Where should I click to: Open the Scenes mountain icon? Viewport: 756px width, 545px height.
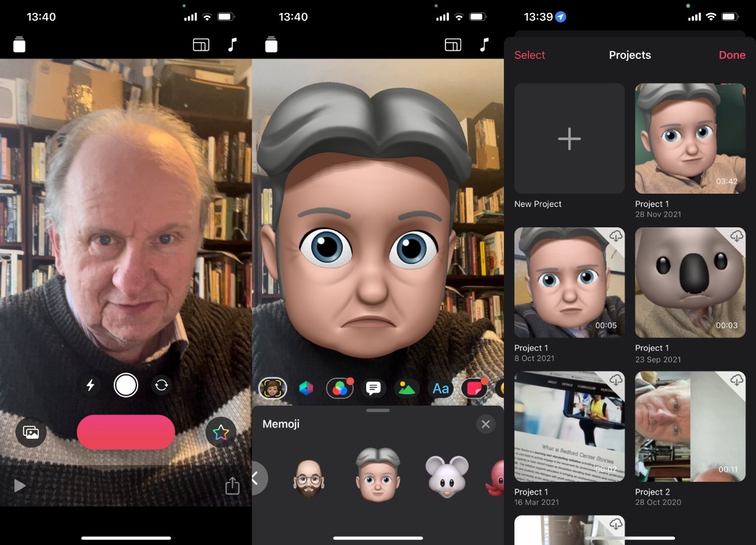407,388
